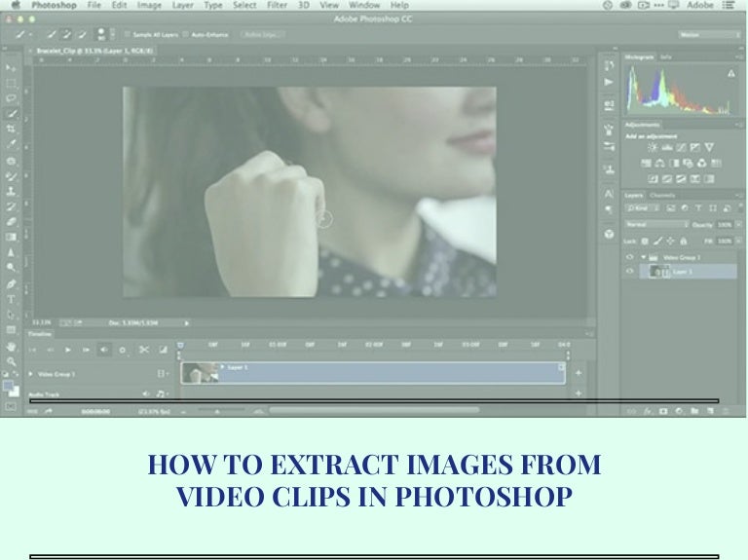Add a Vibrance adjustment
This screenshot has width=748, height=560.
709,147
